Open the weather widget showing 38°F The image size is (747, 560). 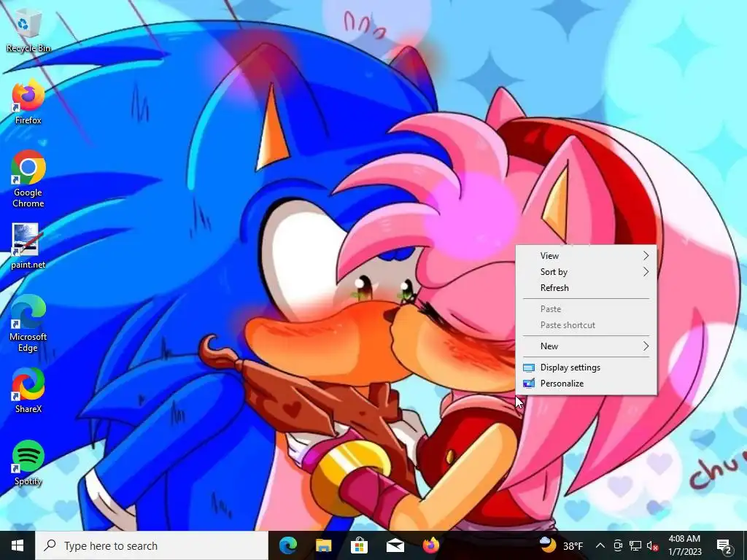point(561,545)
